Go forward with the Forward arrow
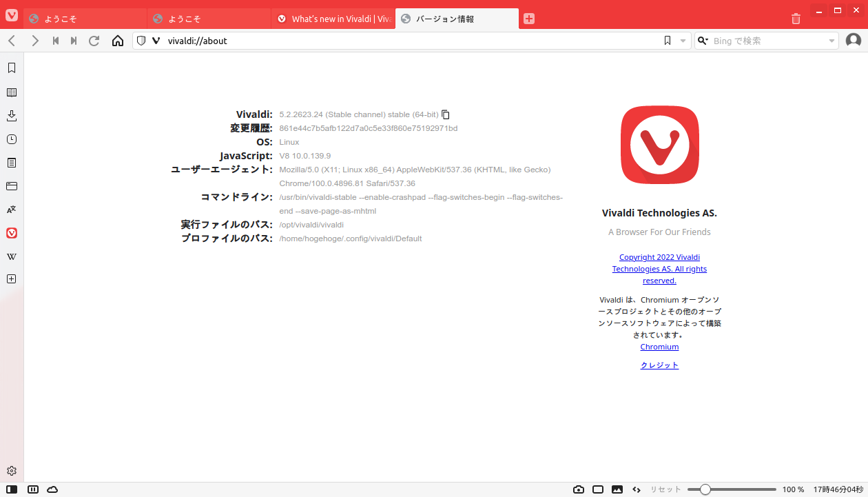 (35, 41)
